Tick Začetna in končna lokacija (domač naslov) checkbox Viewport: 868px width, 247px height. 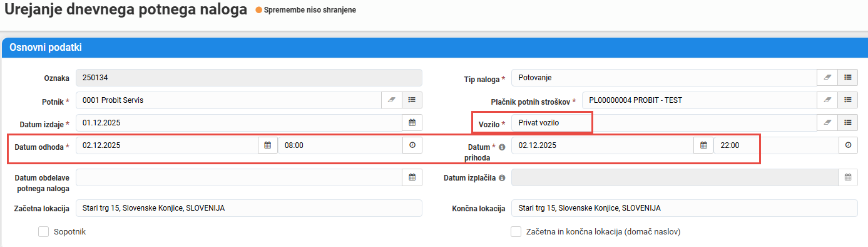point(516,232)
